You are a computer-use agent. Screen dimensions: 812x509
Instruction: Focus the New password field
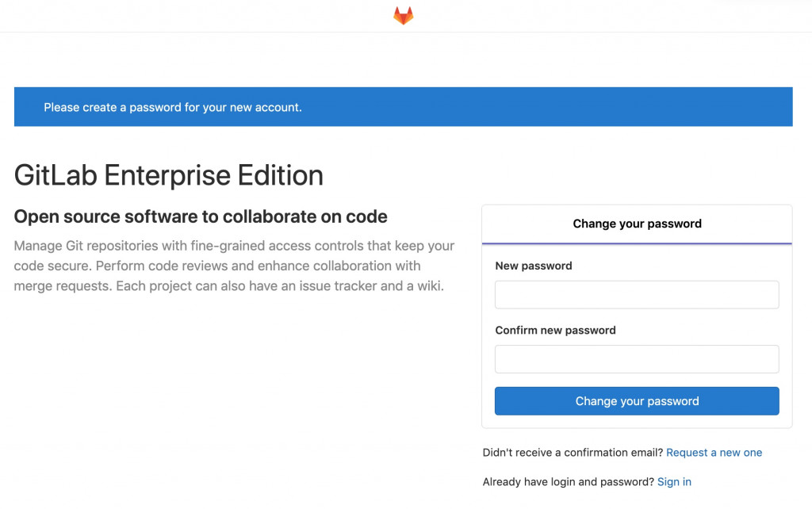coord(637,295)
